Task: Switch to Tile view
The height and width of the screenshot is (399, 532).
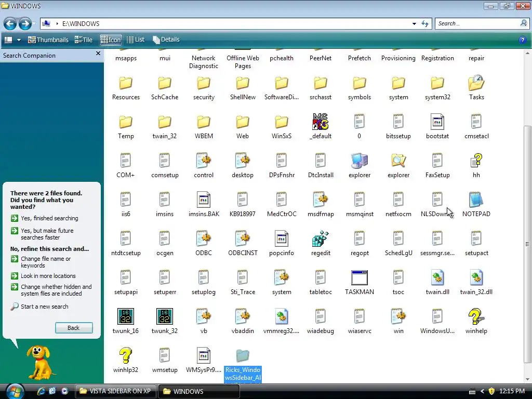Action: pyautogui.click(x=84, y=39)
